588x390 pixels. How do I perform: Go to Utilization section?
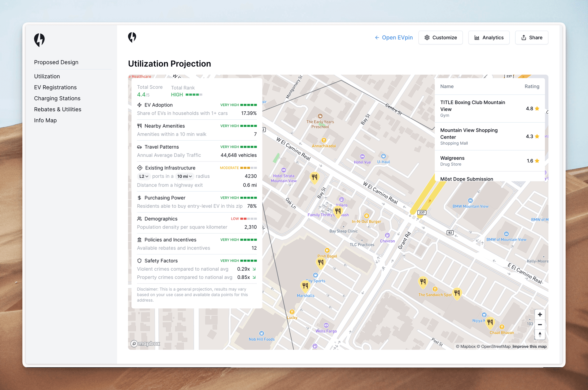[x=47, y=76]
